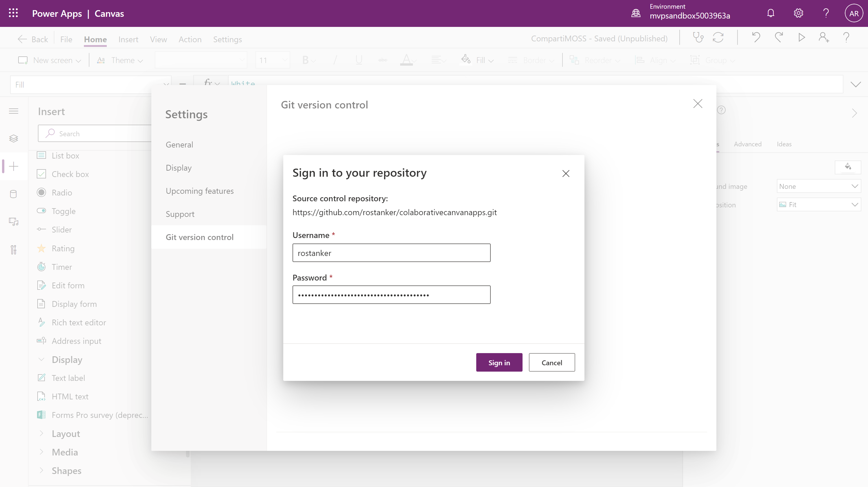The image size is (868, 487).
Task: Switch to the View ribbon tab
Action: coord(158,39)
